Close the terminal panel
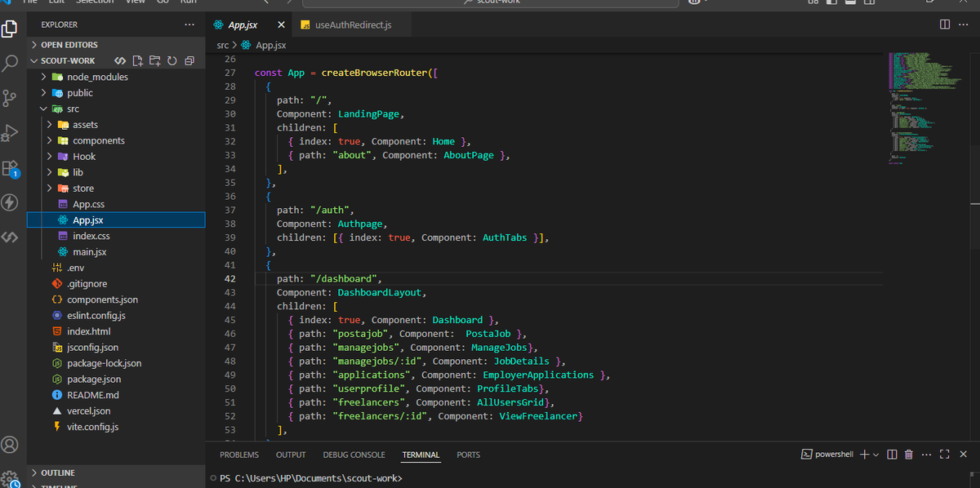The image size is (980, 488). click(x=964, y=455)
